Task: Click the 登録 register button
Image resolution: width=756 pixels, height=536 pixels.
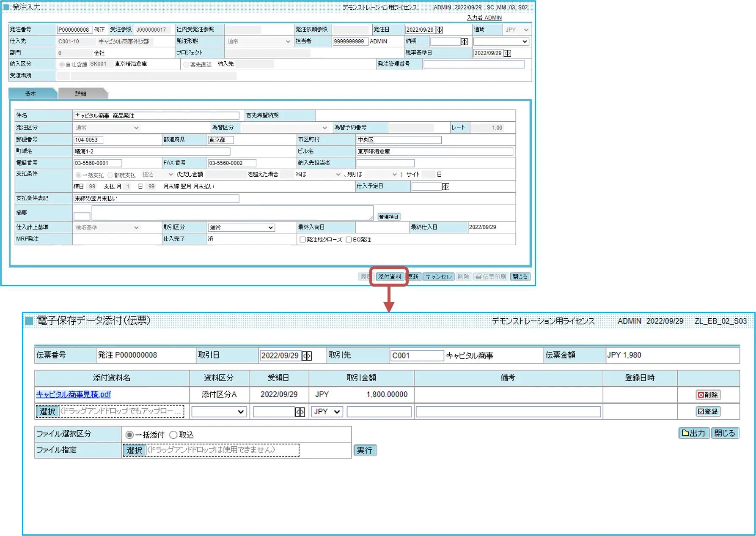Action: click(708, 412)
